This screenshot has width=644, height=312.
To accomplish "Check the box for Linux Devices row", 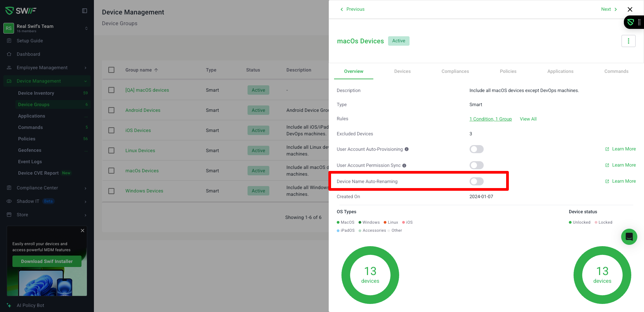I will tap(111, 150).
